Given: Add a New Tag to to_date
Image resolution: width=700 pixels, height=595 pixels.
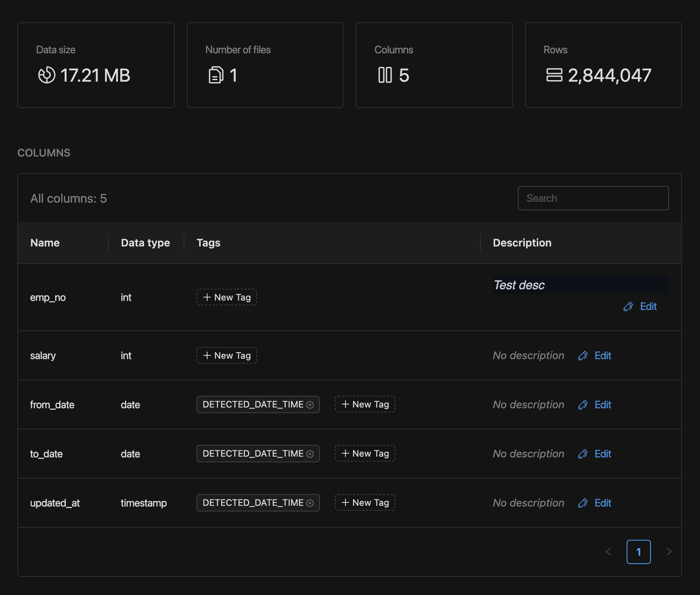Looking at the screenshot, I should click(x=365, y=454).
